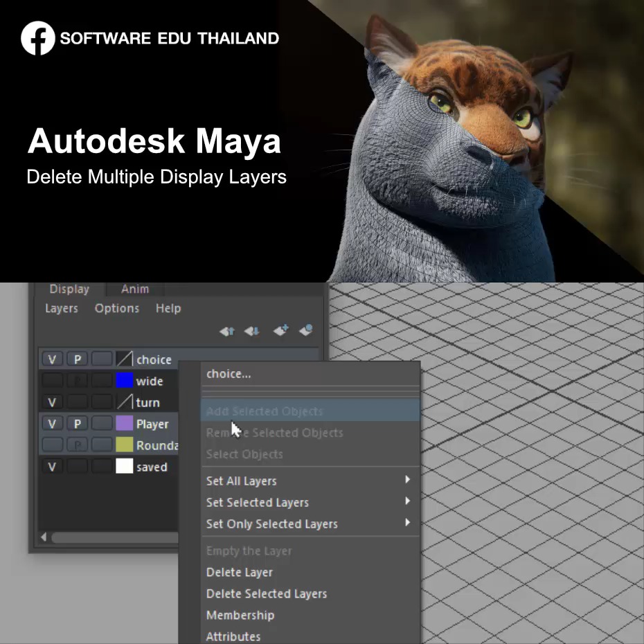644x644 pixels.
Task: Open the Help menu
Action: (x=168, y=308)
